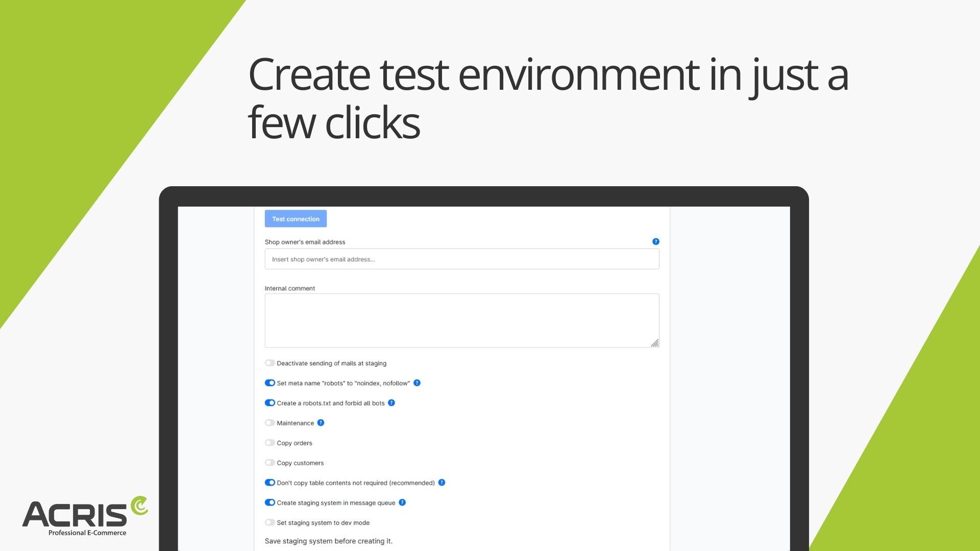Toggle Set meta name robots noindex switch
This screenshot has height=551, width=980.
(x=269, y=383)
